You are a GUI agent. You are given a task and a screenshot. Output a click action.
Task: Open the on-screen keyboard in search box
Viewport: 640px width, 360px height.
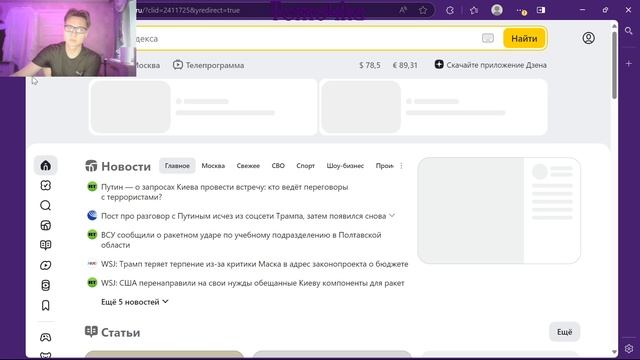488,38
